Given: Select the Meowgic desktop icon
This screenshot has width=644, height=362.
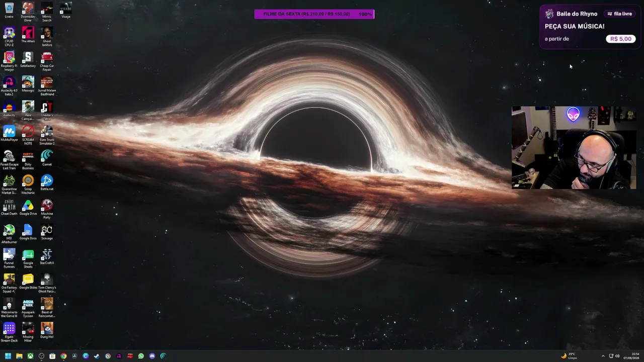Looking at the screenshot, I should (28, 84).
